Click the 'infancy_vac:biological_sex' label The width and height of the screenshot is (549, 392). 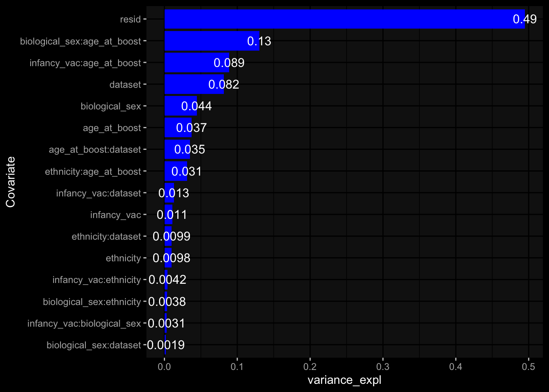tap(84, 323)
